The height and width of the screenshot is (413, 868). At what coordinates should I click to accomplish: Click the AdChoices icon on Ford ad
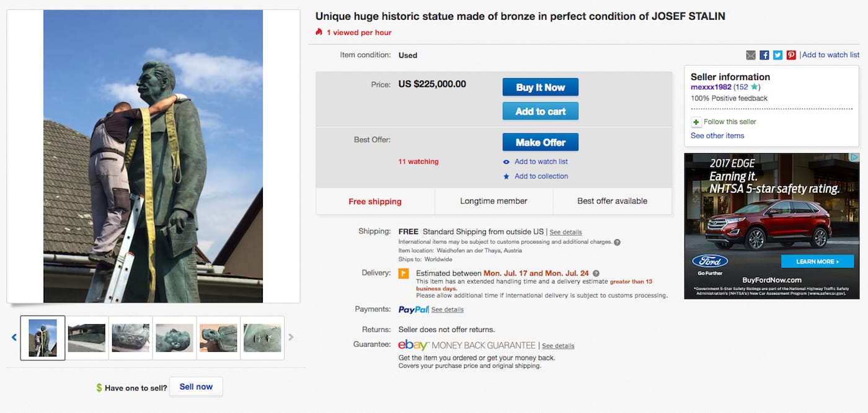click(855, 158)
